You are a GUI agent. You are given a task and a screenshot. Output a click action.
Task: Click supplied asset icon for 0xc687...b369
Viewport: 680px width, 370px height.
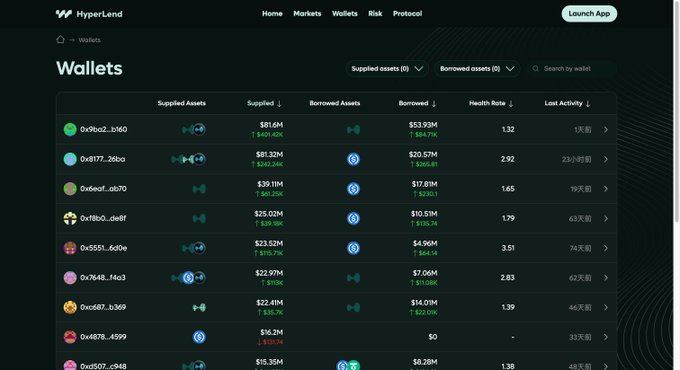click(199, 308)
